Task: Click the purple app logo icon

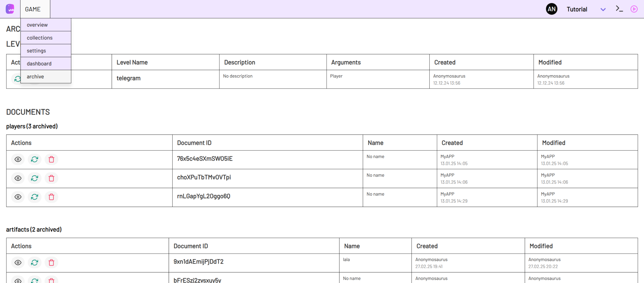Action: [10, 9]
